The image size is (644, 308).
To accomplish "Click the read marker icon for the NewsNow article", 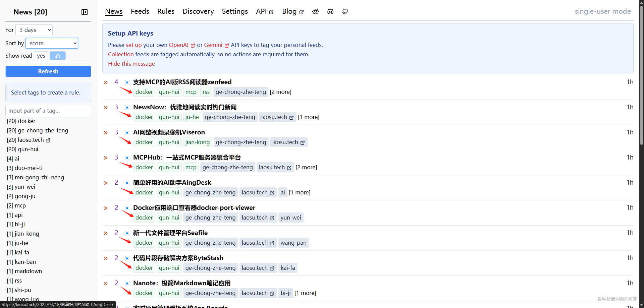I will click(127, 107).
